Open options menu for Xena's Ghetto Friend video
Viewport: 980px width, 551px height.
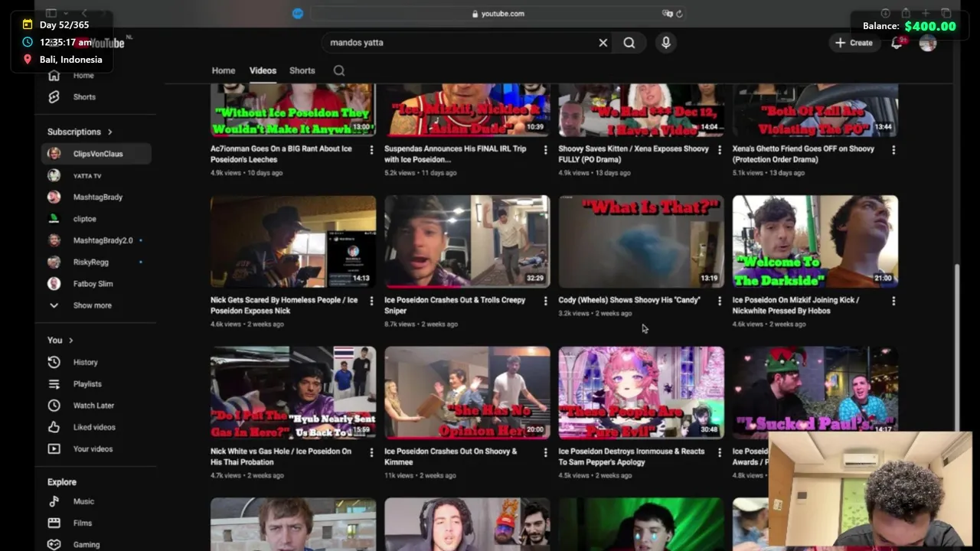pos(893,150)
